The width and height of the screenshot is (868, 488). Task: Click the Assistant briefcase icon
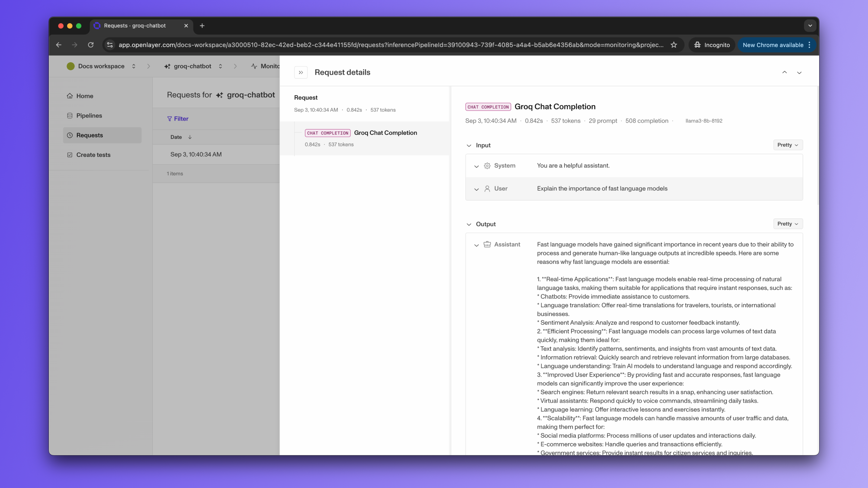487,244
